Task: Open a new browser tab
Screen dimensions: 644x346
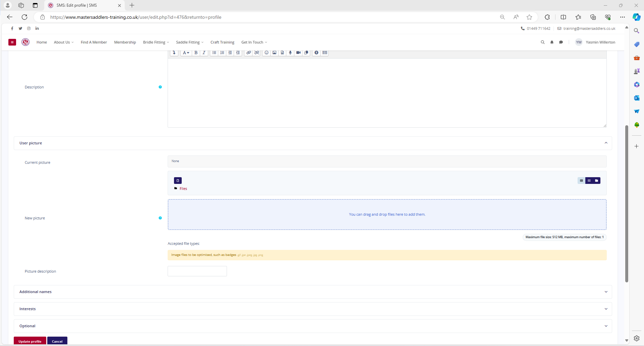Action: click(132, 5)
